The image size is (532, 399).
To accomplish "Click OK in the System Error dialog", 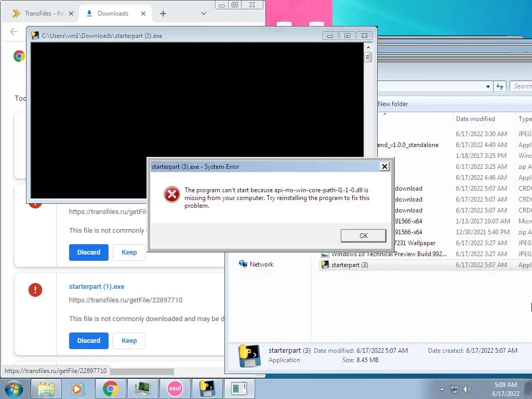I will coord(363,235).
